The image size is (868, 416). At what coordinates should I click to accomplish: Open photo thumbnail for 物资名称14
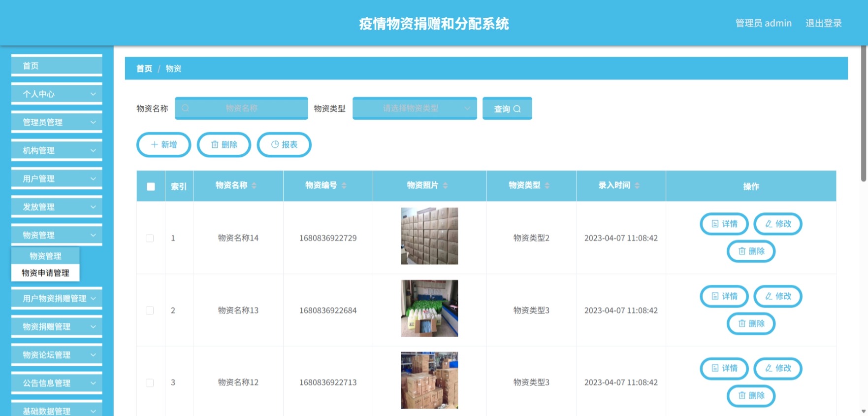(429, 236)
